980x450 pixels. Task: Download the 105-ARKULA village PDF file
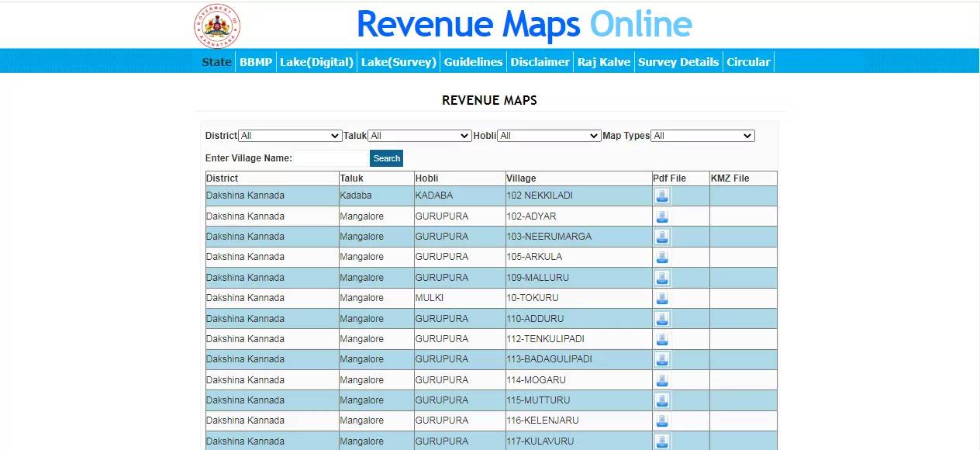pos(662,257)
